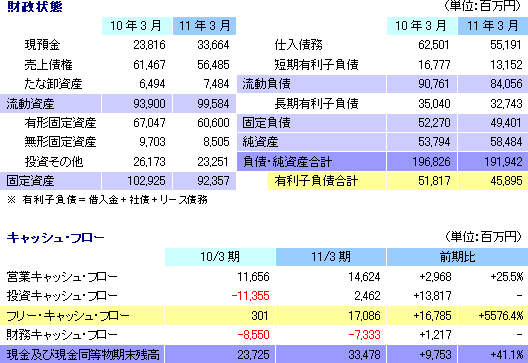Select the 10年3月 header in left table
528x363 pixels.
pos(137,26)
